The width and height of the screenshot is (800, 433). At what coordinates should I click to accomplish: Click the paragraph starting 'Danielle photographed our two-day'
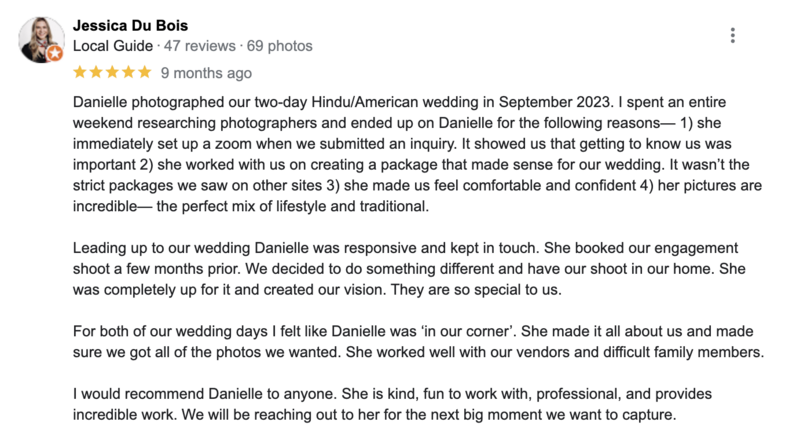417,154
